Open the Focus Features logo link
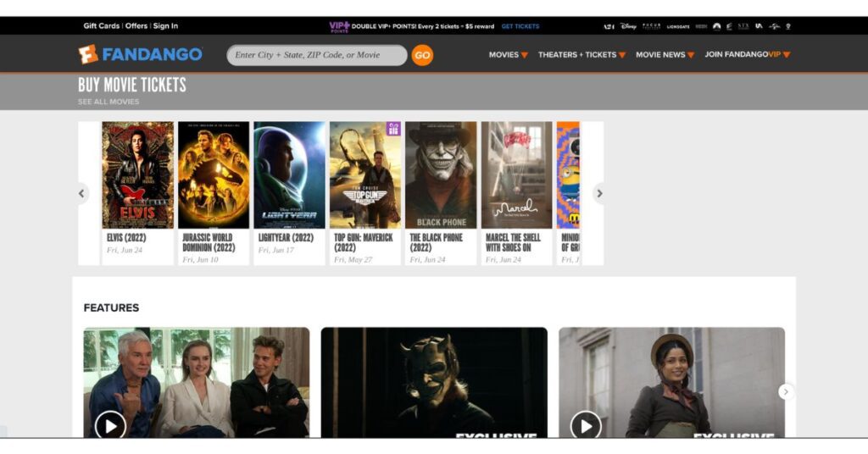The width and height of the screenshot is (868, 454). [652, 26]
